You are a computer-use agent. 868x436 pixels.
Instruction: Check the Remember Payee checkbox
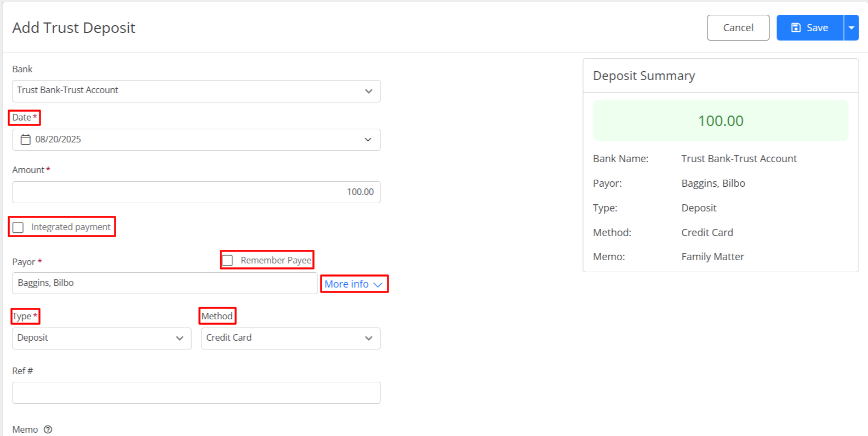pyautogui.click(x=227, y=260)
